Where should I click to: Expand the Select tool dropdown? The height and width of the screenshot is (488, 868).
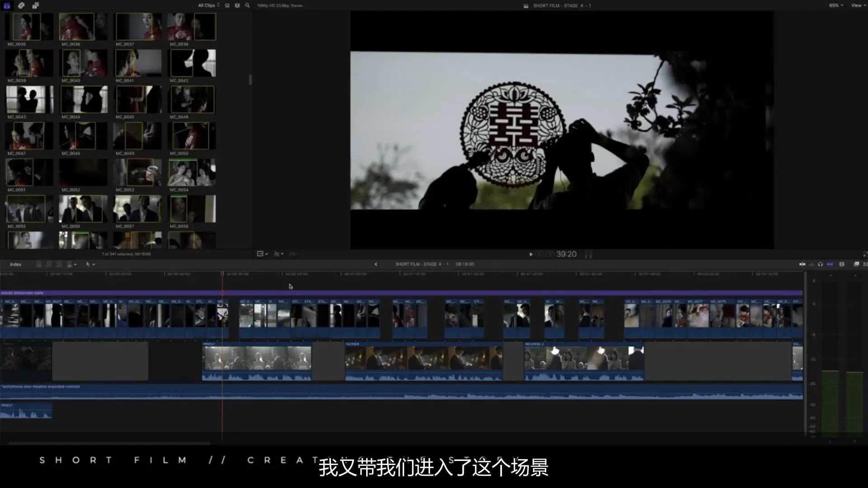click(90, 264)
